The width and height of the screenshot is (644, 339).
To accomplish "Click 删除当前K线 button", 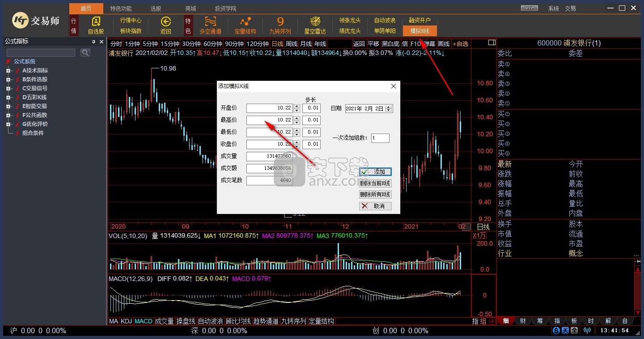I will (375, 183).
